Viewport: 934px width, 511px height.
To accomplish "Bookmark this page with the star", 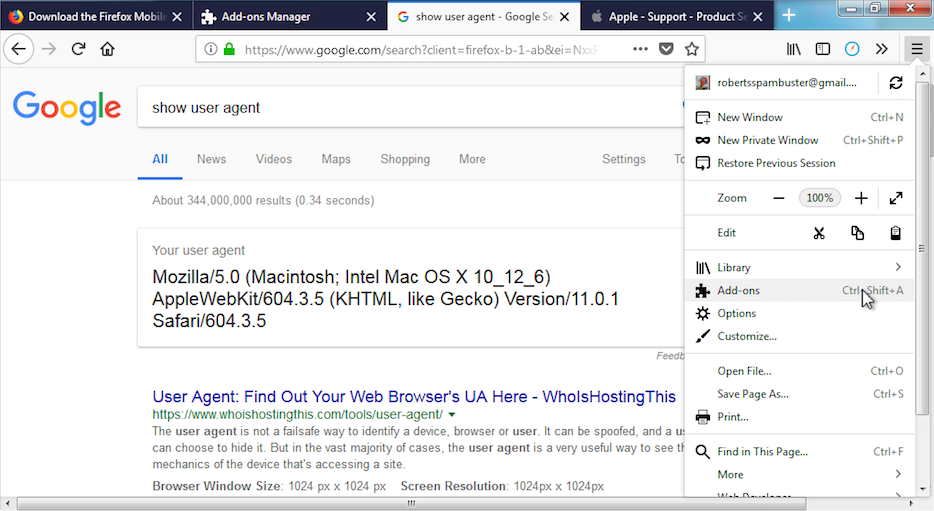I will (691, 49).
